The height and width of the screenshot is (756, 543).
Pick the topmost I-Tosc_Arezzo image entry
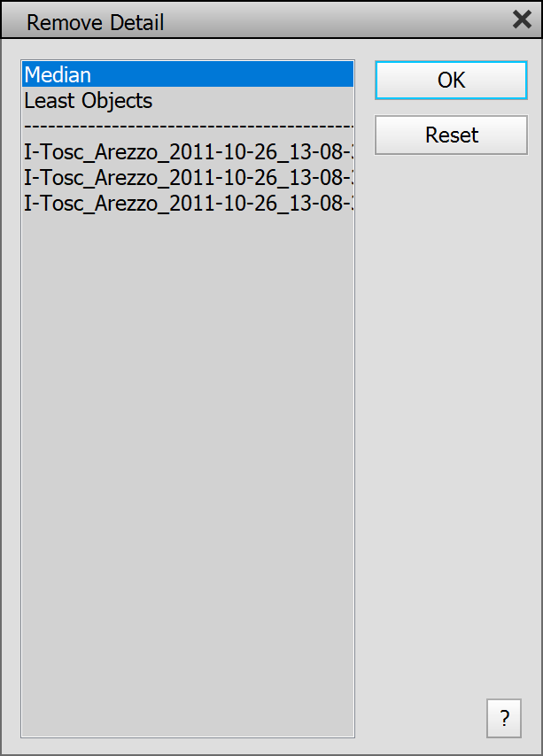coord(188,152)
